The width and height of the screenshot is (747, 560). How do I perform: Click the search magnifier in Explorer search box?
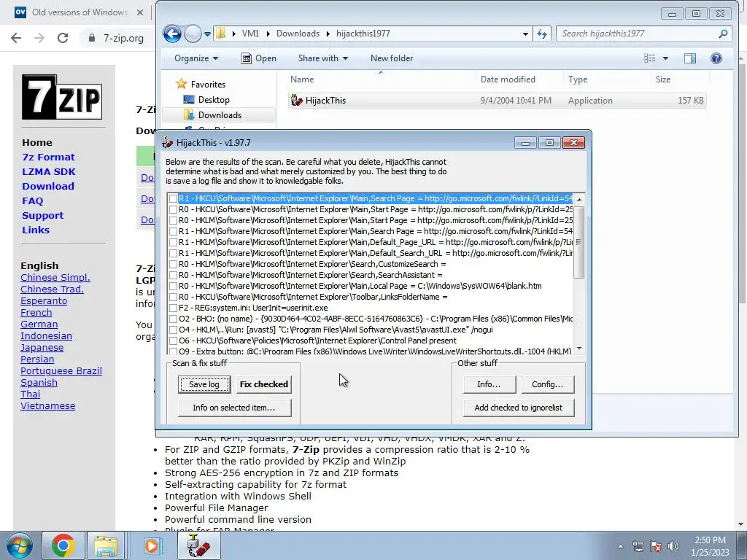(x=723, y=34)
